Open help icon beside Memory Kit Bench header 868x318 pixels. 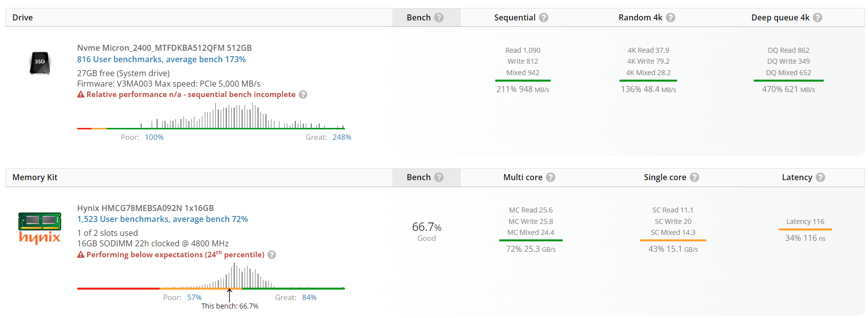(439, 177)
